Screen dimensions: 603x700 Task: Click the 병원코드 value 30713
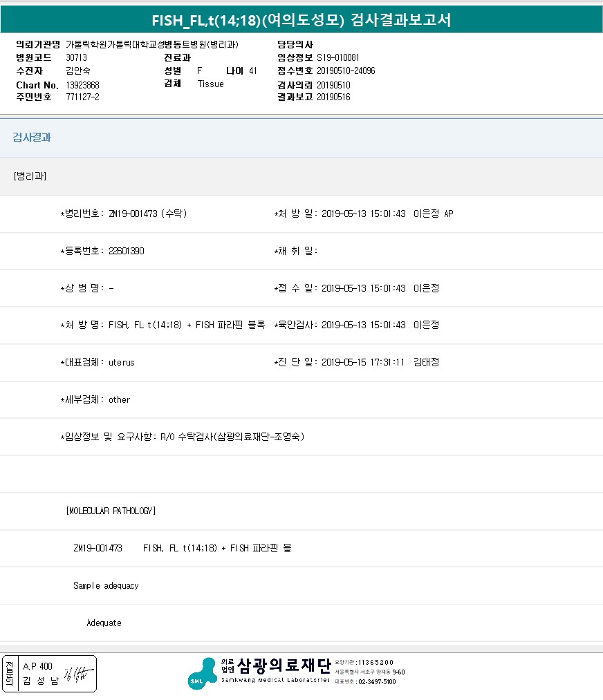pos(76,58)
